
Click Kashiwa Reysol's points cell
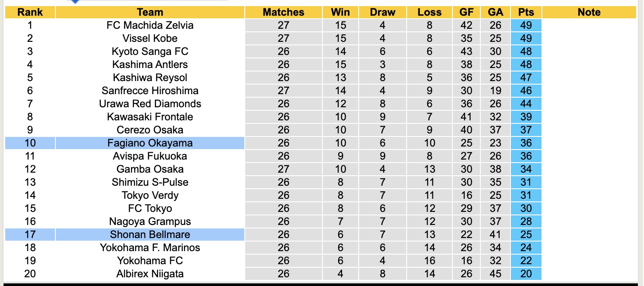(526, 78)
